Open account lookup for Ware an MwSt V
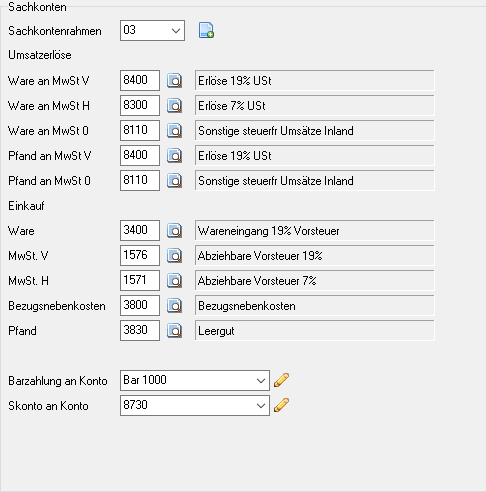The width and height of the screenshot is (486, 492). point(174,81)
